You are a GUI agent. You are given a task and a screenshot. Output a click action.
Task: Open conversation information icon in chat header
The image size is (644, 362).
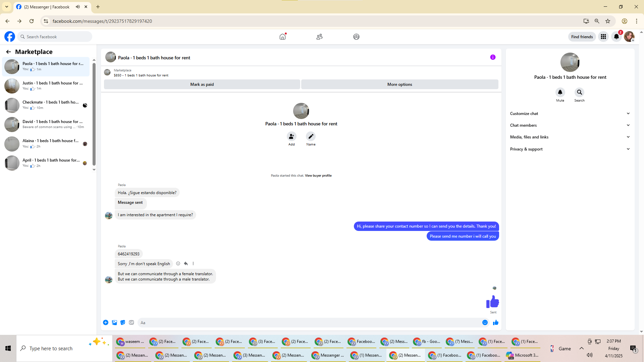[493, 57]
